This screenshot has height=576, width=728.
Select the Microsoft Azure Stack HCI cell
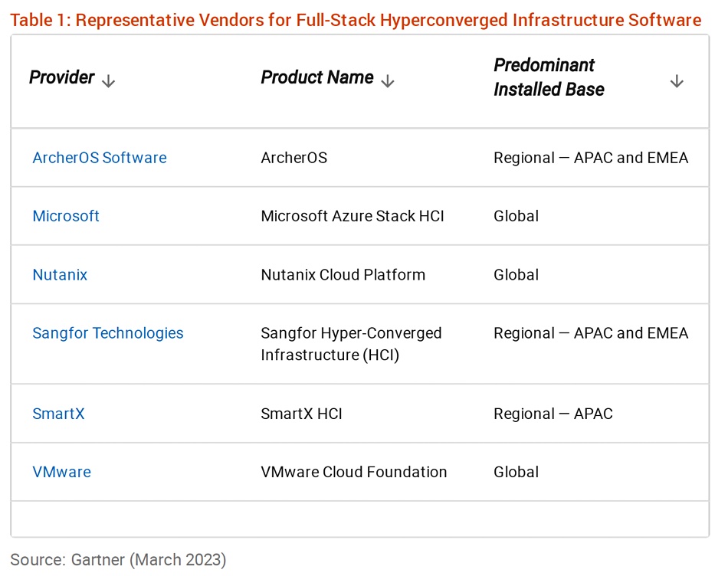tap(353, 216)
